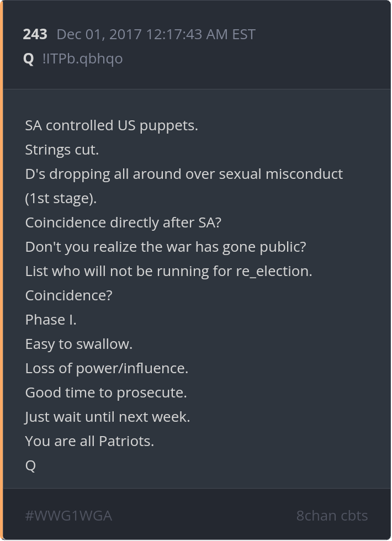
Task: Click the line "SA controlled US puppets."
Action: click(x=112, y=126)
